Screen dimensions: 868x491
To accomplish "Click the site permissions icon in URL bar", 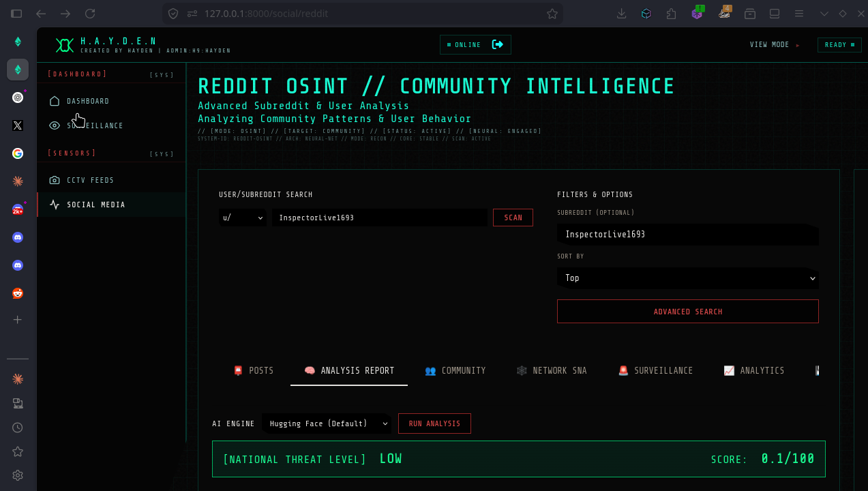I will point(192,14).
